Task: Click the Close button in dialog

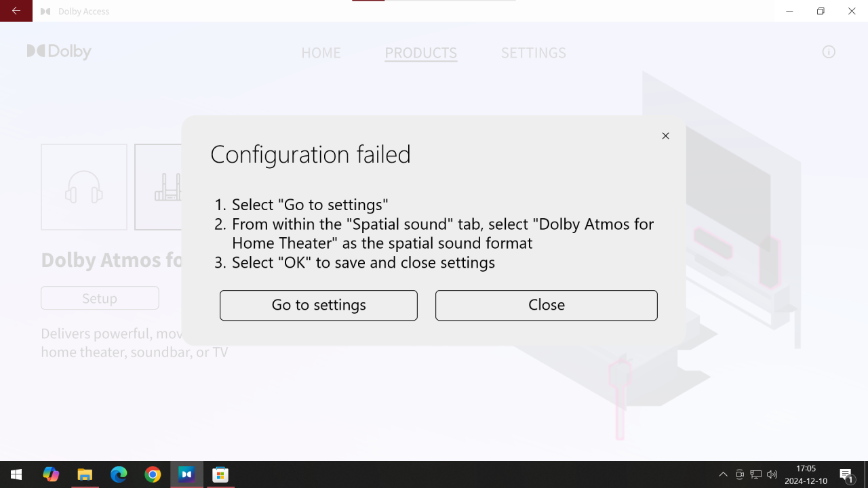Action: (547, 305)
